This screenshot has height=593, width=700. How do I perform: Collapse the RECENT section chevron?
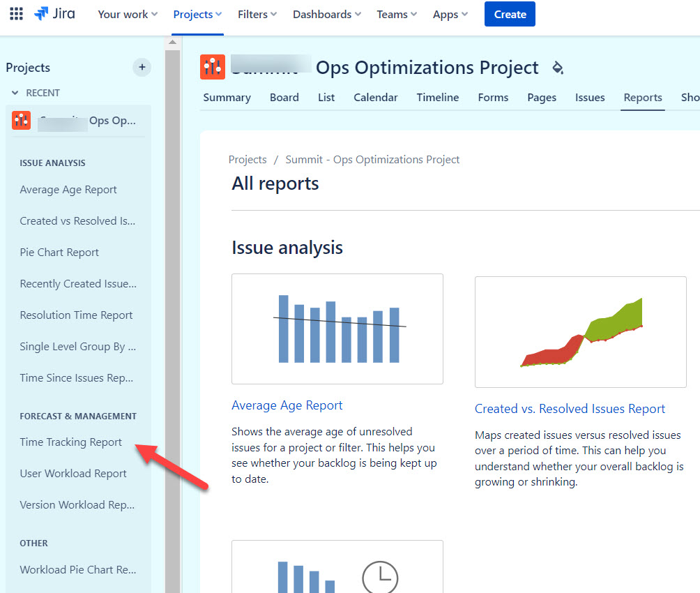tap(15, 93)
